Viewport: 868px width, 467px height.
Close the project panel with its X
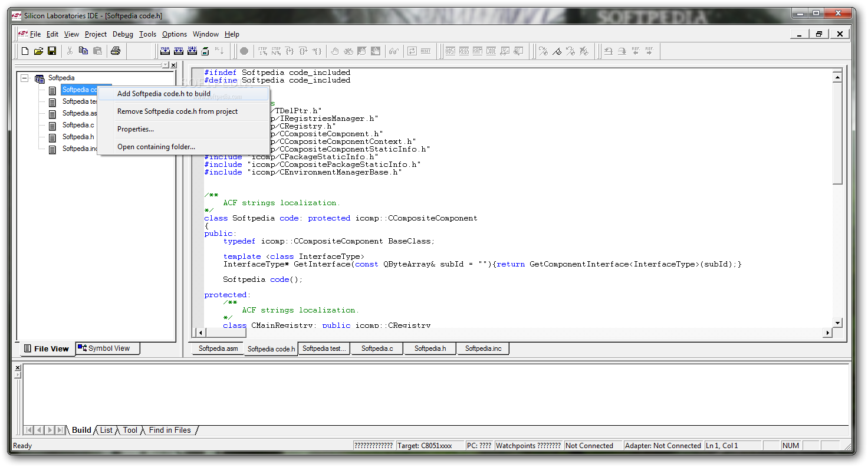pos(173,65)
